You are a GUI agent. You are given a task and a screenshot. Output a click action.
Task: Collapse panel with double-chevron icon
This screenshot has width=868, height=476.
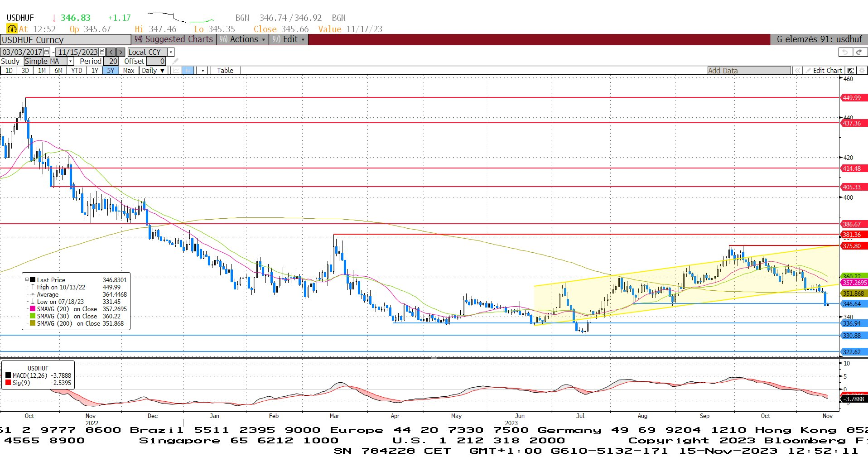pos(797,71)
